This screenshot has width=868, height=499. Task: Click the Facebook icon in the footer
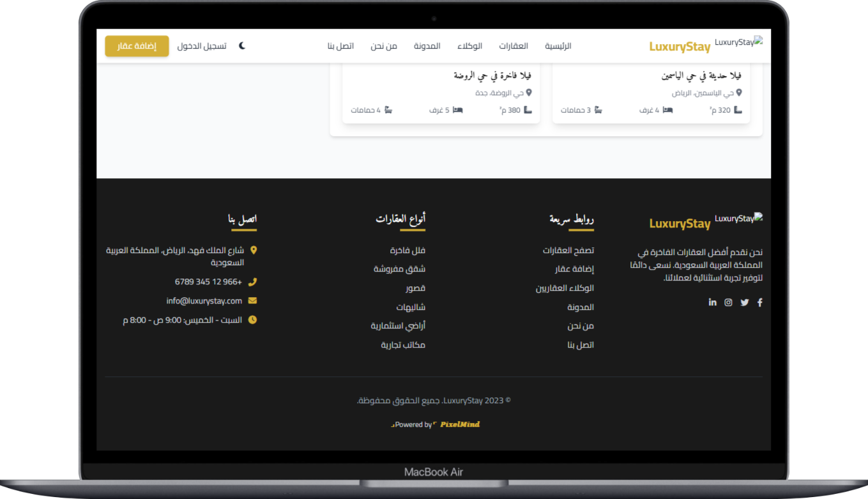point(759,302)
